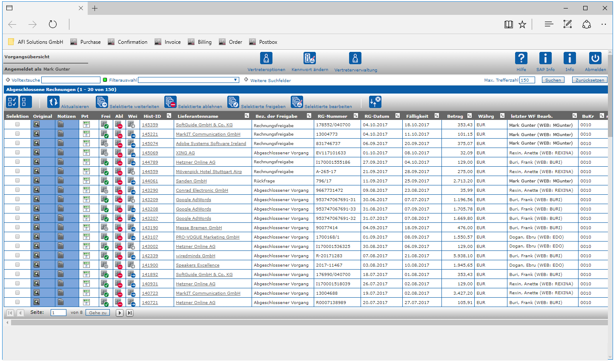Viewport: 616px width, 364px height.
Task: Open Vertreterverwaltung icon
Action: click(355, 58)
